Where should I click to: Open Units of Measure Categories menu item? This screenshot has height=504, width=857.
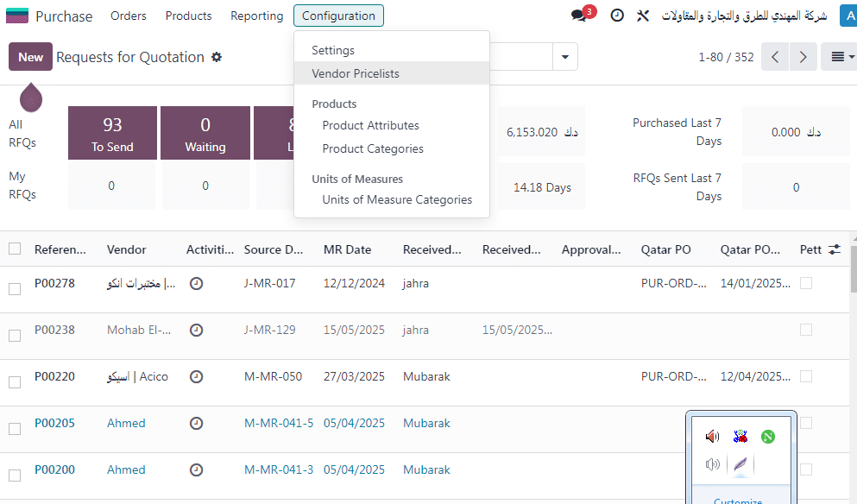(x=397, y=199)
